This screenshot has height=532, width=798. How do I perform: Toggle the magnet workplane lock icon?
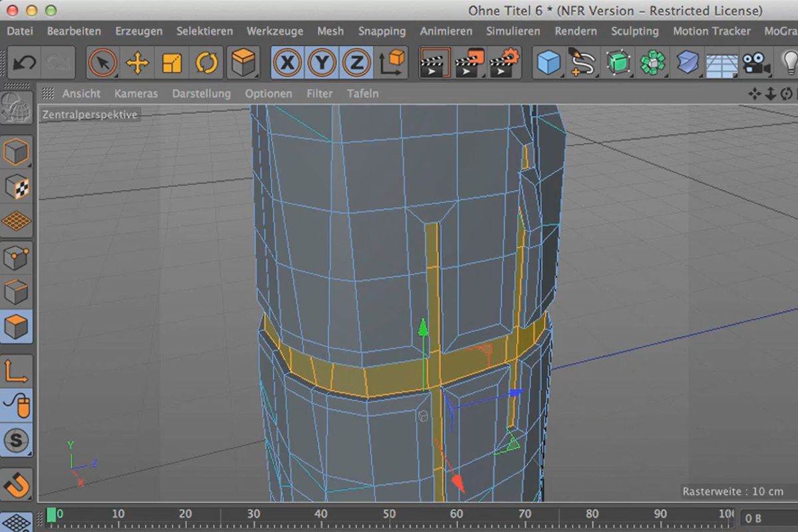pyautogui.click(x=17, y=485)
